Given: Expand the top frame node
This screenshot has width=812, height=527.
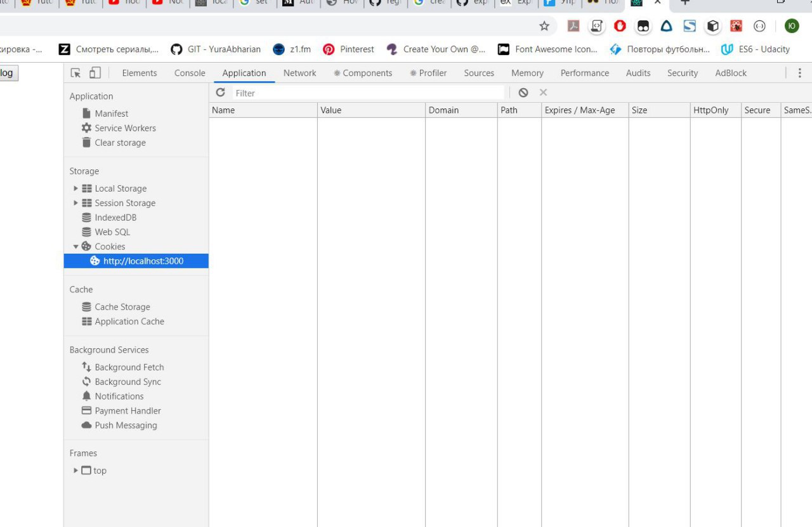Looking at the screenshot, I should (76, 471).
